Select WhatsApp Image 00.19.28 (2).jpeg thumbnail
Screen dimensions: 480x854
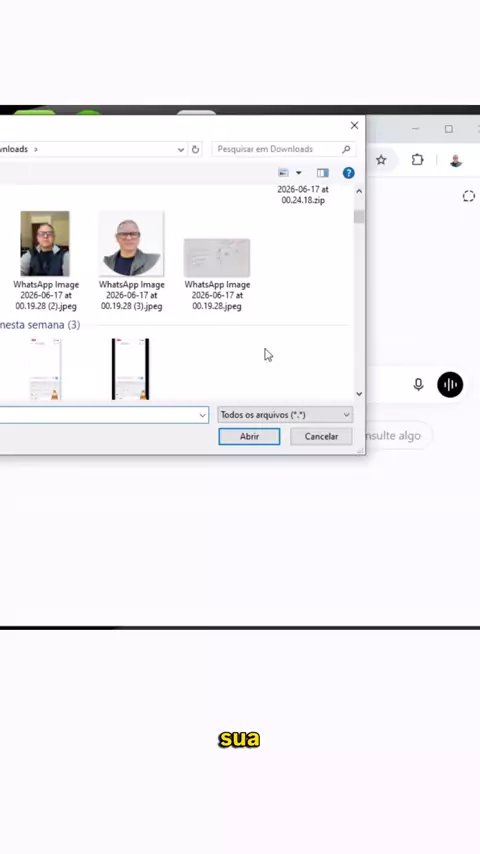(x=45, y=244)
